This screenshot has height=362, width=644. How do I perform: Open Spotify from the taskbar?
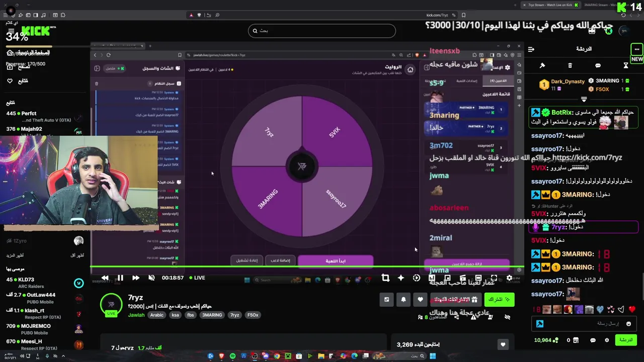(232, 356)
